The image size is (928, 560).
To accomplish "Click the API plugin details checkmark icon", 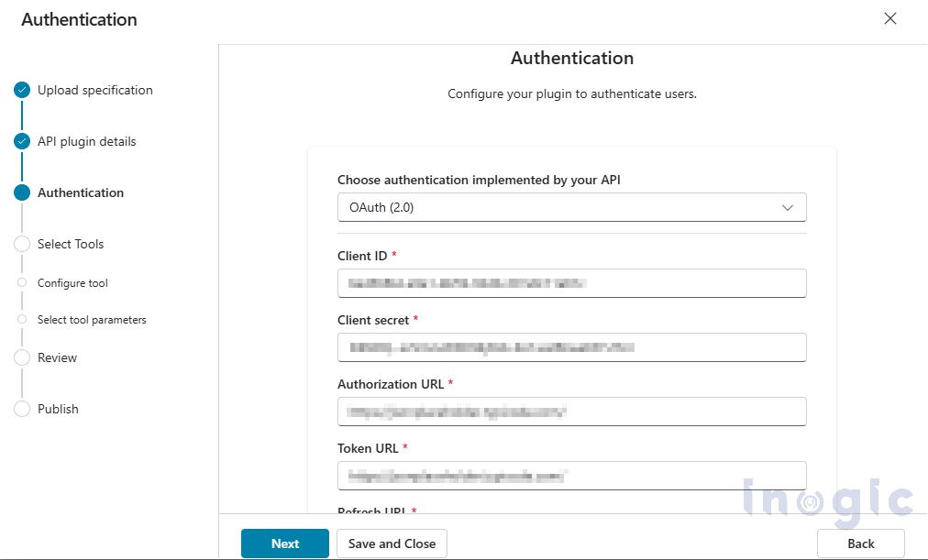I will click(x=22, y=141).
